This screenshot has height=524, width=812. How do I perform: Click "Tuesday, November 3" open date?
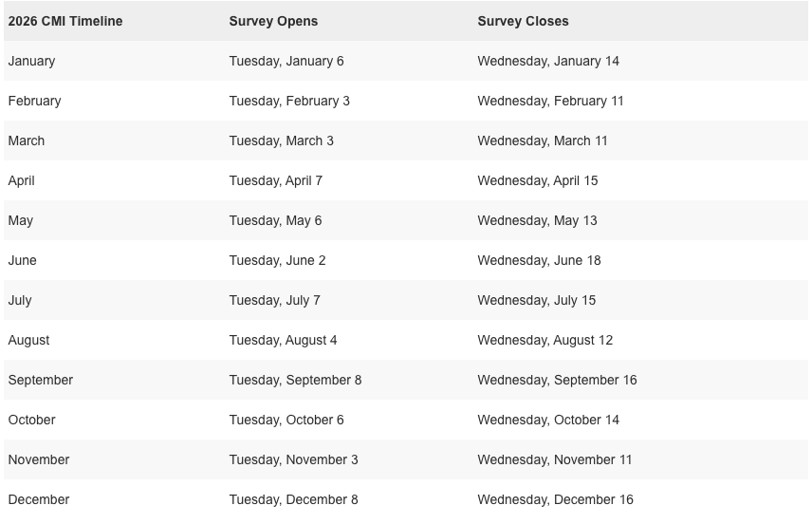(293, 459)
